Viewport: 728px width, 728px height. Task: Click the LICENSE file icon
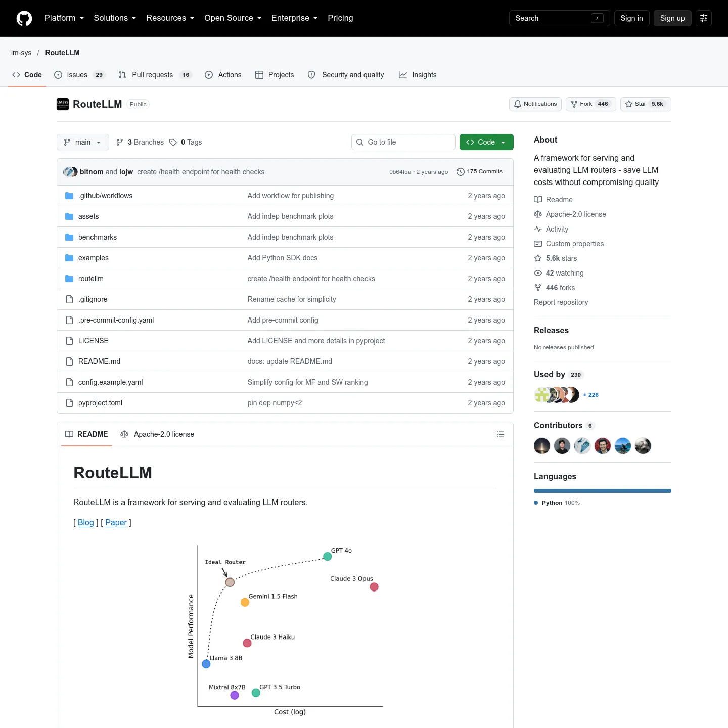point(69,341)
